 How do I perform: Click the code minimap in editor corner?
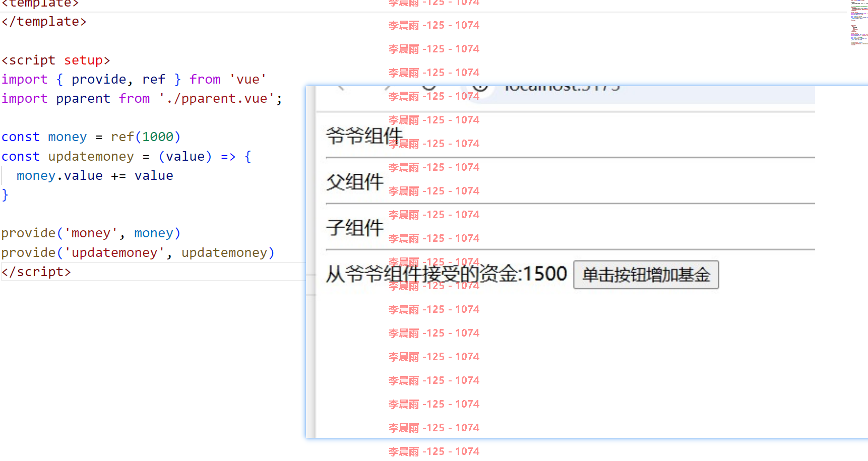(x=858, y=23)
